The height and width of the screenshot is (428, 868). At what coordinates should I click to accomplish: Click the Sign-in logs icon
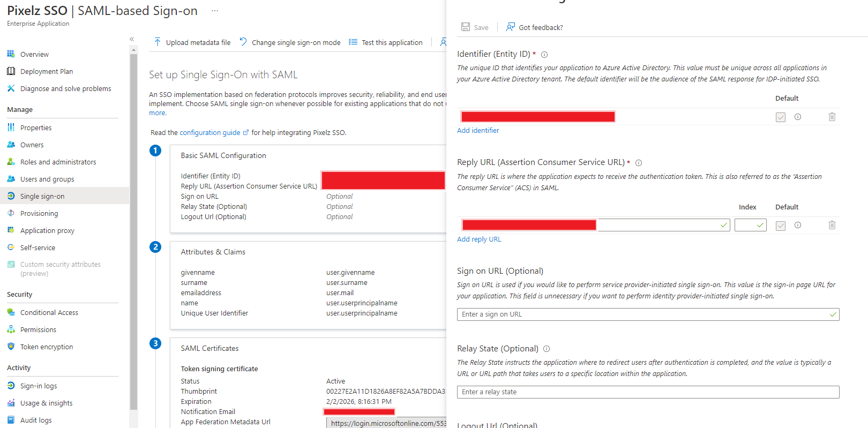[x=11, y=386]
